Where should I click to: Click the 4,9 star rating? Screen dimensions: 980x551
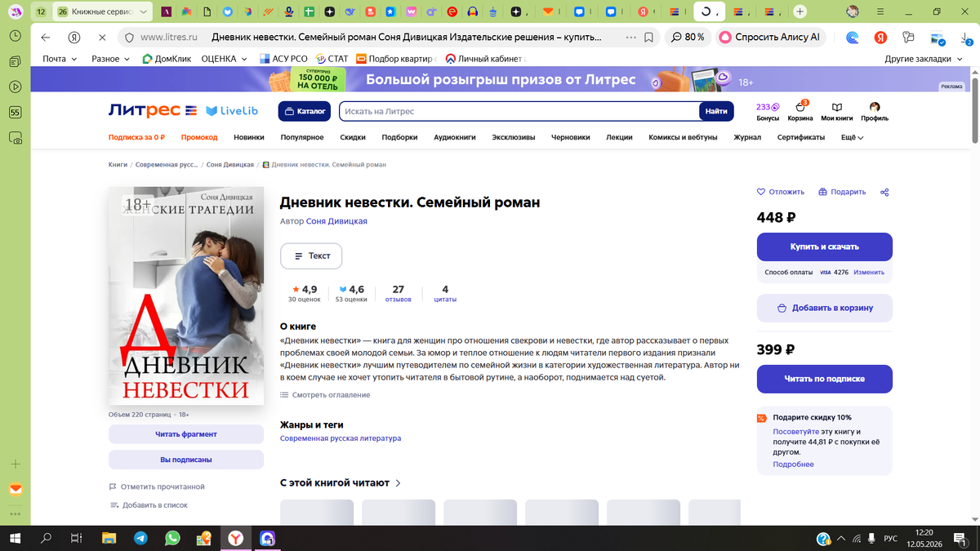(305, 294)
